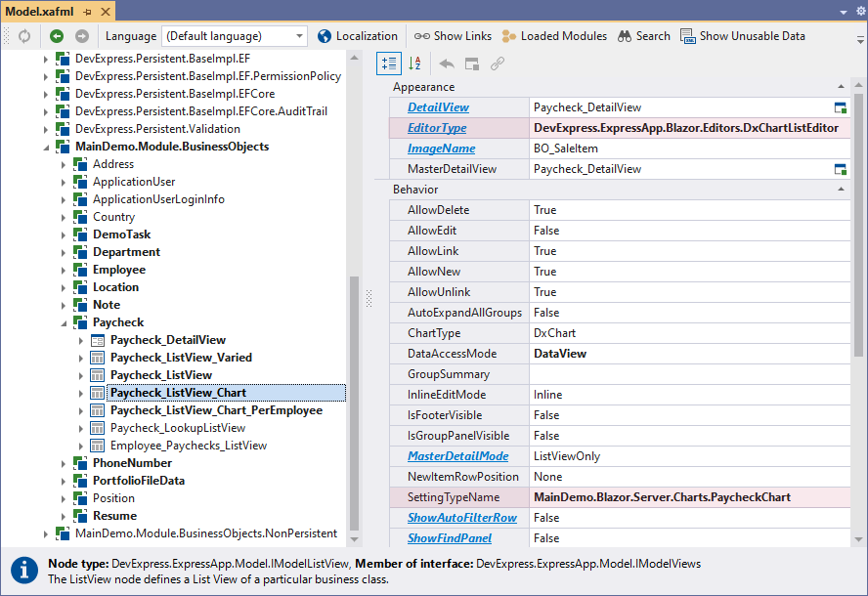Edit the DataAccessMode value DataView
The height and width of the screenshot is (596, 868).
coord(690,354)
